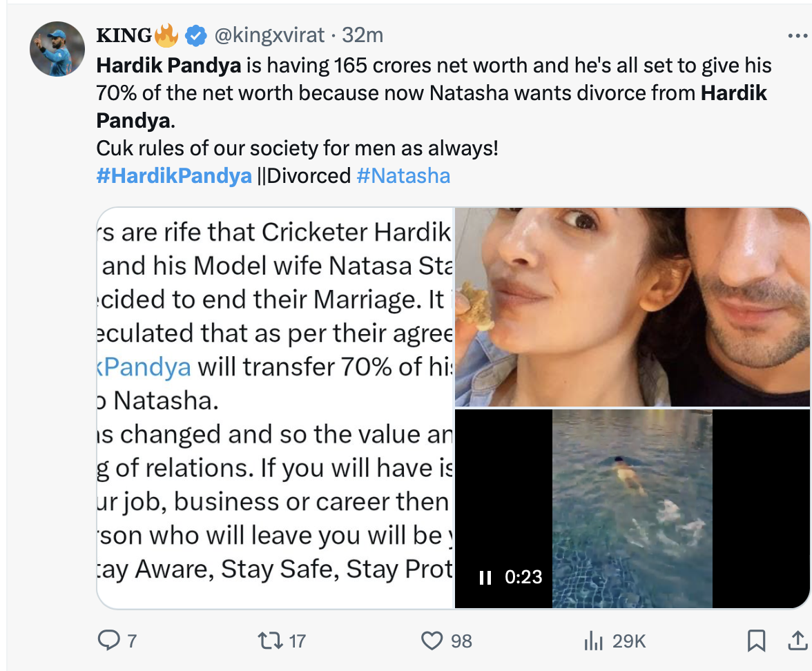This screenshot has height=671, width=812.
Task: Open the #Natasha hashtag
Action: coord(403,175)
